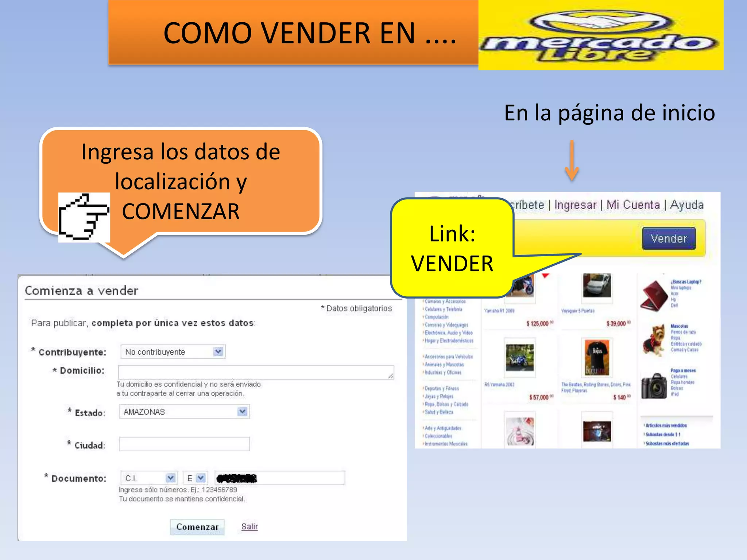747x560 pixels.
Task: Open Cámaras y Accesorios category
Action: [445, 301]
